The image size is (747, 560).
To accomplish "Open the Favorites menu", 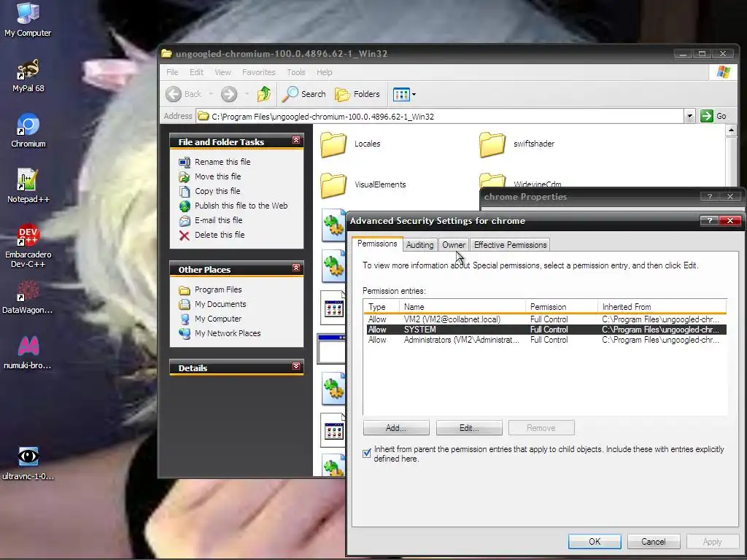I will (259, 72).
